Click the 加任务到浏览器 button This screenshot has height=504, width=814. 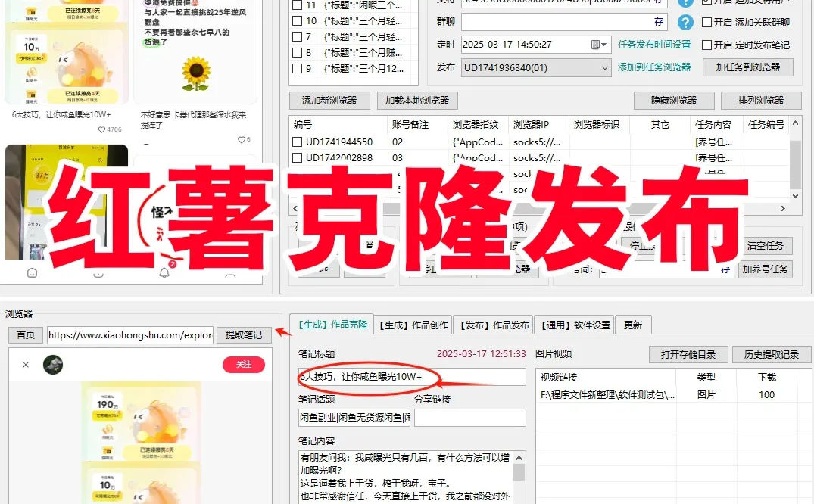point(750,67)
